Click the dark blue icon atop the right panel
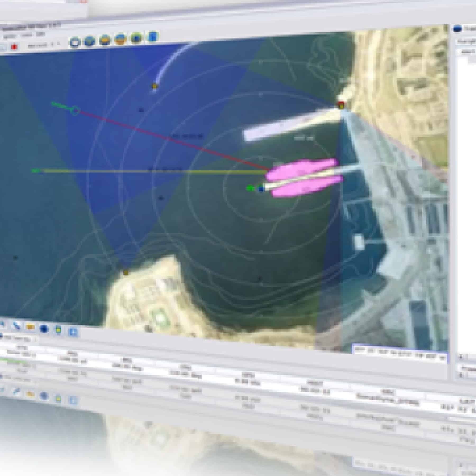Image resolution: width=476 pixels, height=476 pixels. point(457,29)
